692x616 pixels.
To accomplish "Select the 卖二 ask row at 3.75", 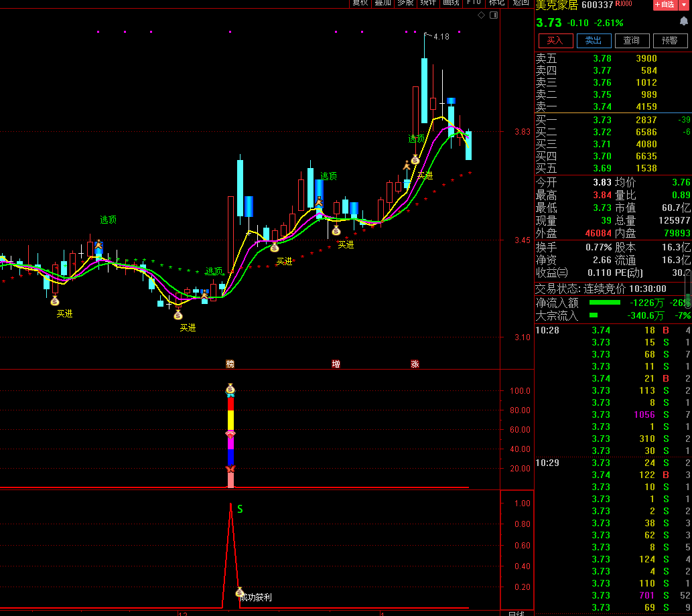I will [x=613, y=94].
